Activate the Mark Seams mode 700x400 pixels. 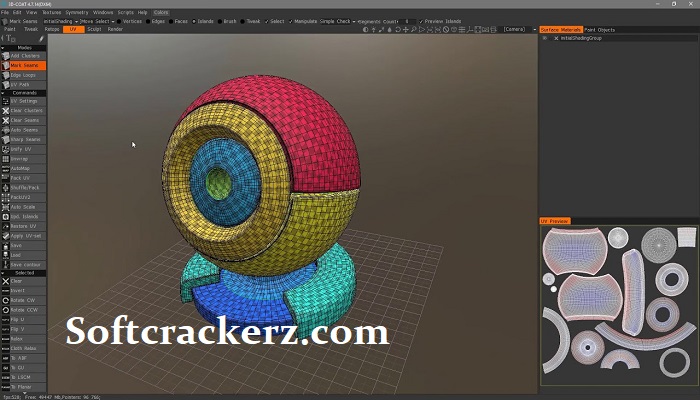click(x=23, y=65)
